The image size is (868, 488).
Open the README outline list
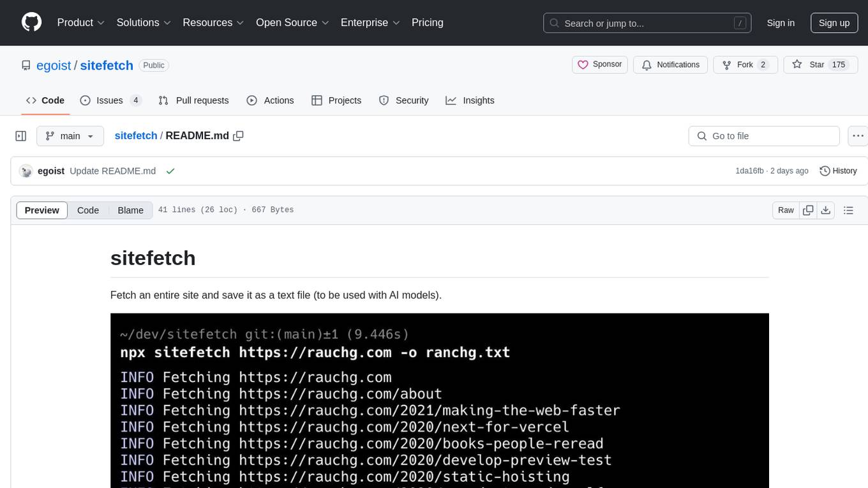848,210
